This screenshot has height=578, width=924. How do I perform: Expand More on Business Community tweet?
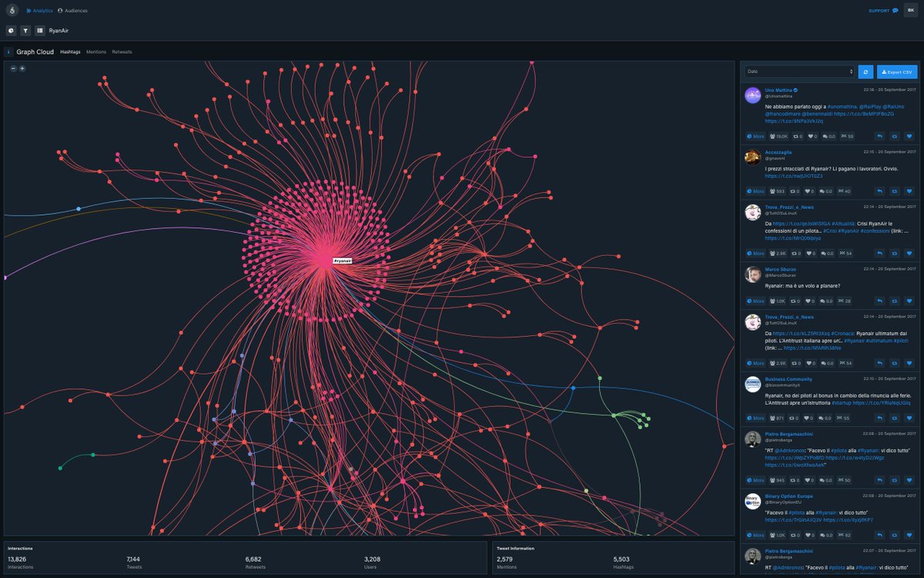pyautogui.click(x=755, y=418)
